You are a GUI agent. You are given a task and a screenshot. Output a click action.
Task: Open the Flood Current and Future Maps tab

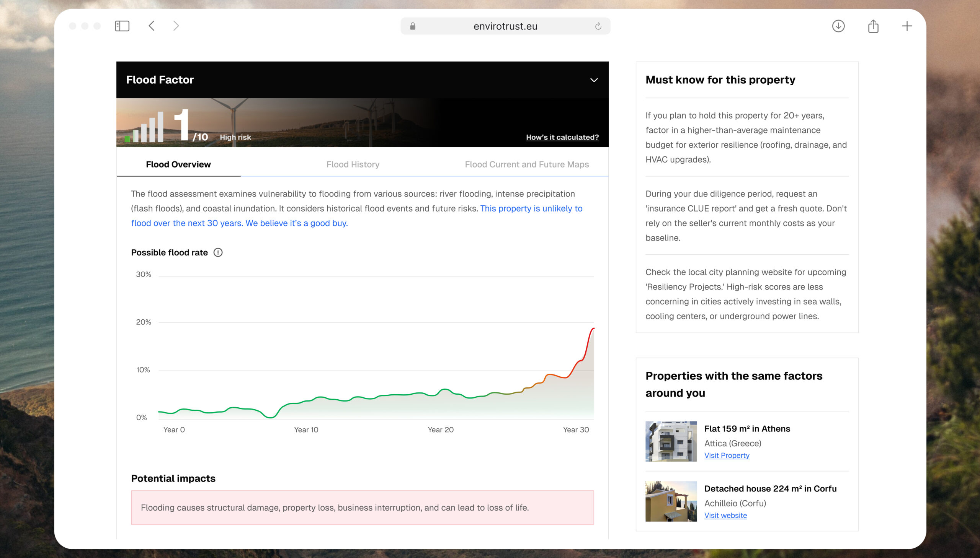click(527, 164)
